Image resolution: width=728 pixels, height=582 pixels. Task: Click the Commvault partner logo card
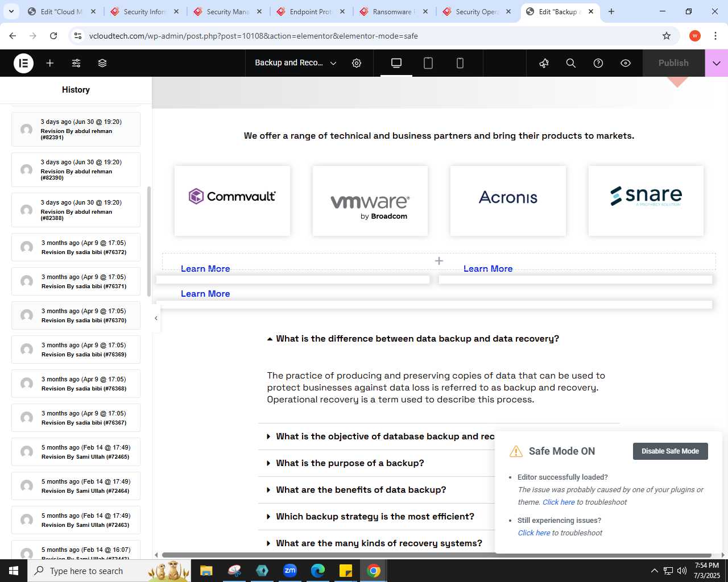232,201
